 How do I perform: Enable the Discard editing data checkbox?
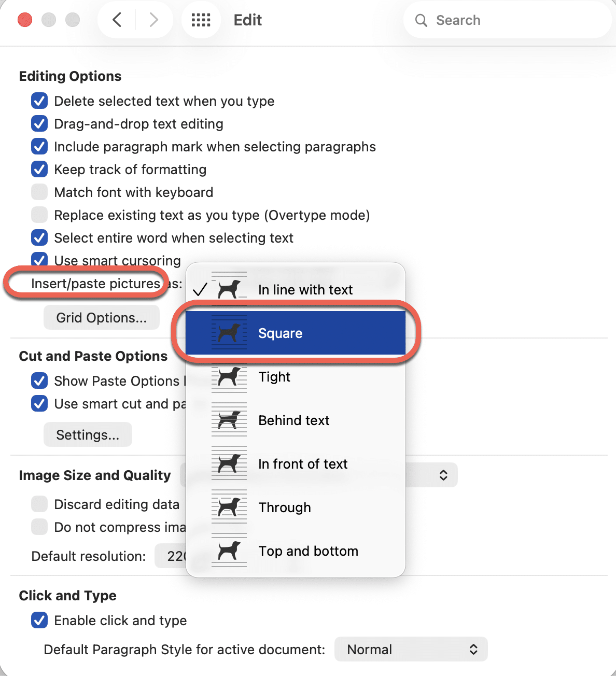[x=39, y=504]
